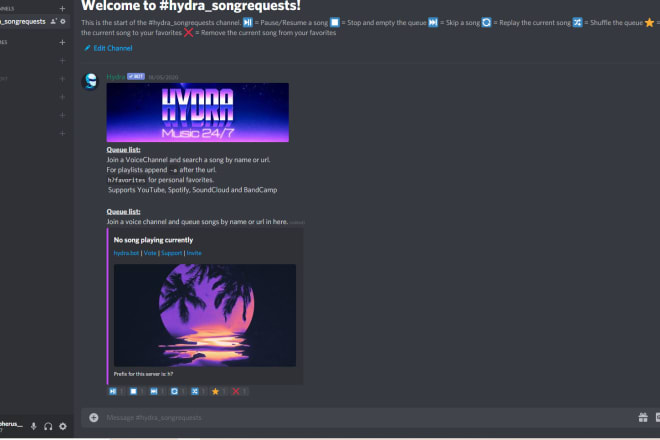Screen dimensions: 660x440
Task: Open the Support link in the embed
Action: pos(172,253)
